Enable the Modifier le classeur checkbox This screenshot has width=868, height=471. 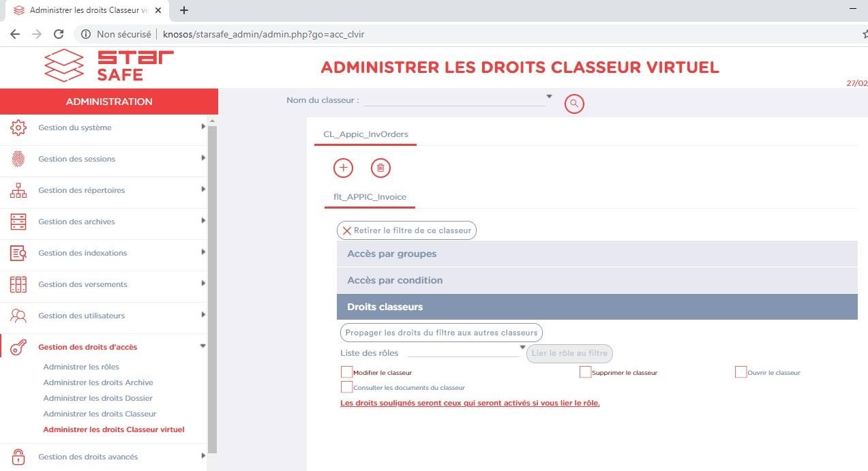346,372
